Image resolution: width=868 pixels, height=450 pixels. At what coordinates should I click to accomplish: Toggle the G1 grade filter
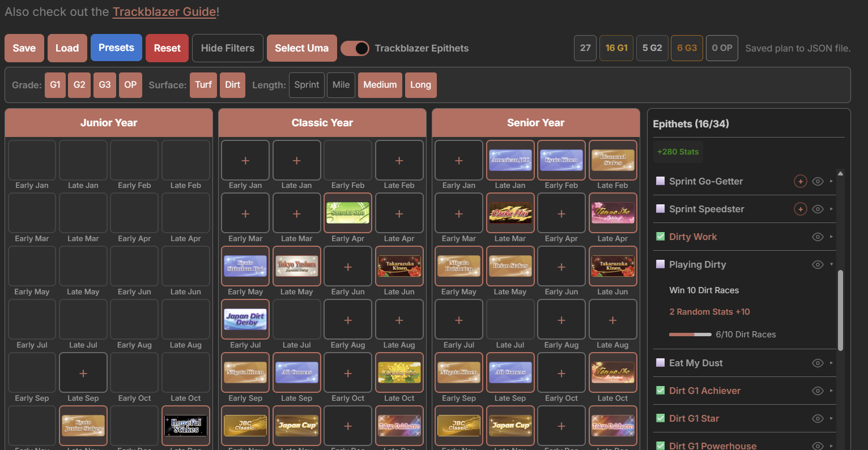pyautogui.click(x=55, y=85)
